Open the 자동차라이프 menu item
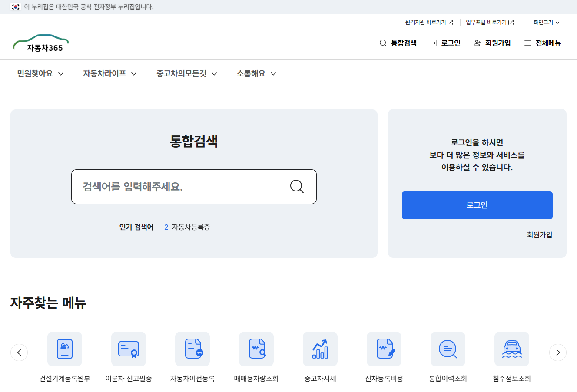 (x=109, y=74)
